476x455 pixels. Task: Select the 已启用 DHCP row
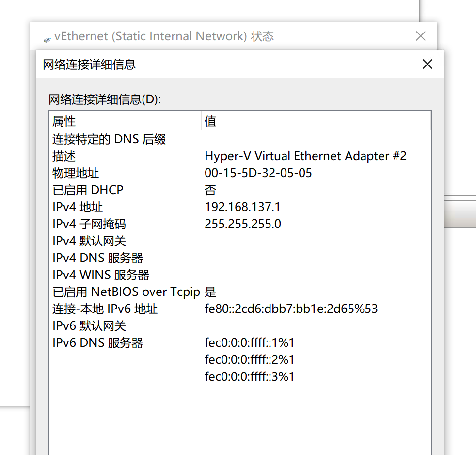(88, 190)
